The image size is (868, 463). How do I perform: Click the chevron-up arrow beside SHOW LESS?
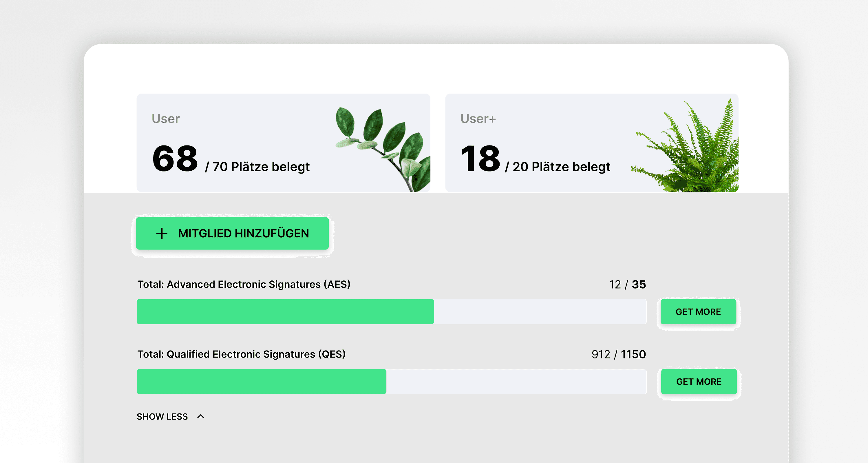(x=200, y=417)
